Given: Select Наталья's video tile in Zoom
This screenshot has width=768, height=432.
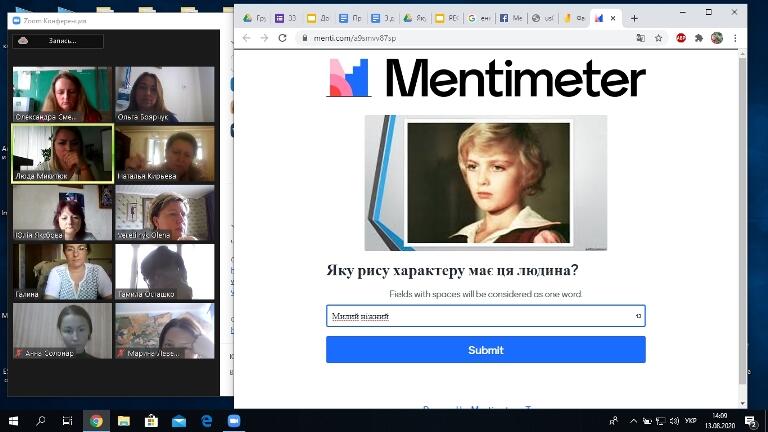Looking at the screenshot, I should coord(165,153).
